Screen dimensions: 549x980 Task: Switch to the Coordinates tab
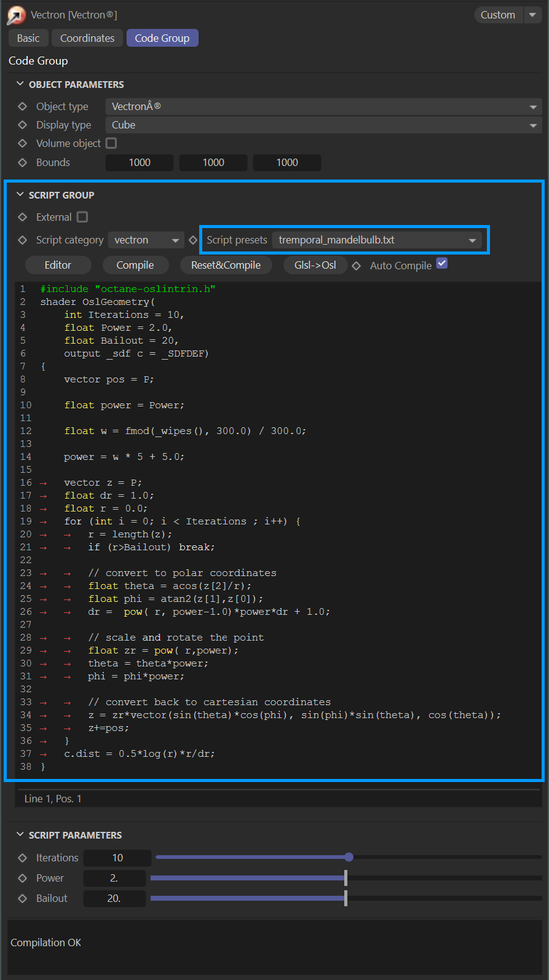click(87, 38)
